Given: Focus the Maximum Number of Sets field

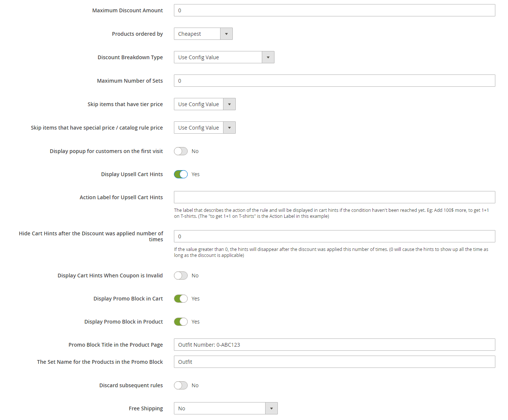Looking at the screenshot, I should click(334, 81).
